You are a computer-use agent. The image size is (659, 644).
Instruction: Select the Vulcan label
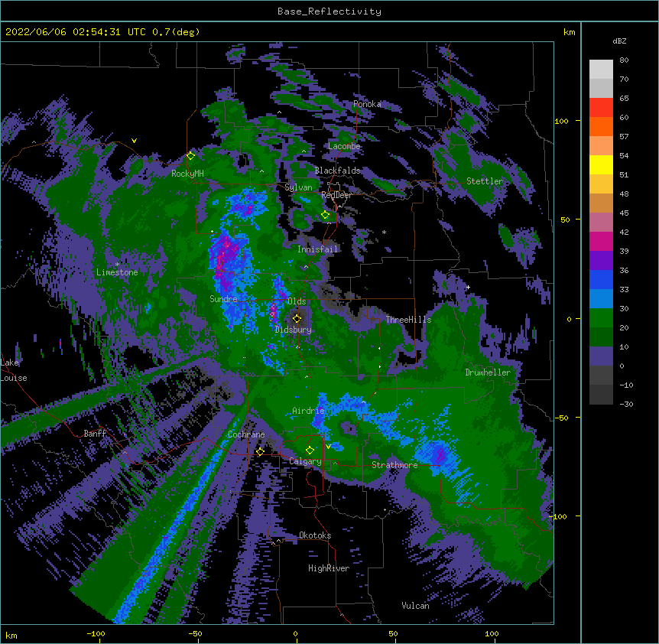click(415, 606)
